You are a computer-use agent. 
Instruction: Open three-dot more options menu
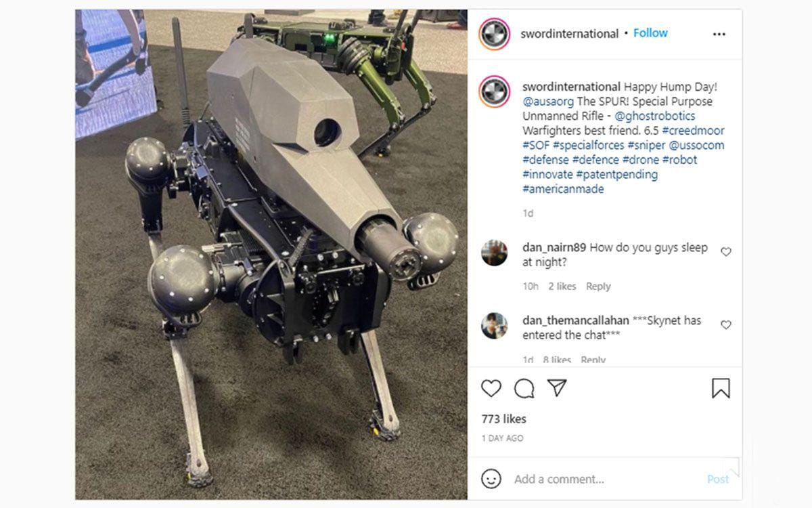pyautogui.click(x=719, y=34)
